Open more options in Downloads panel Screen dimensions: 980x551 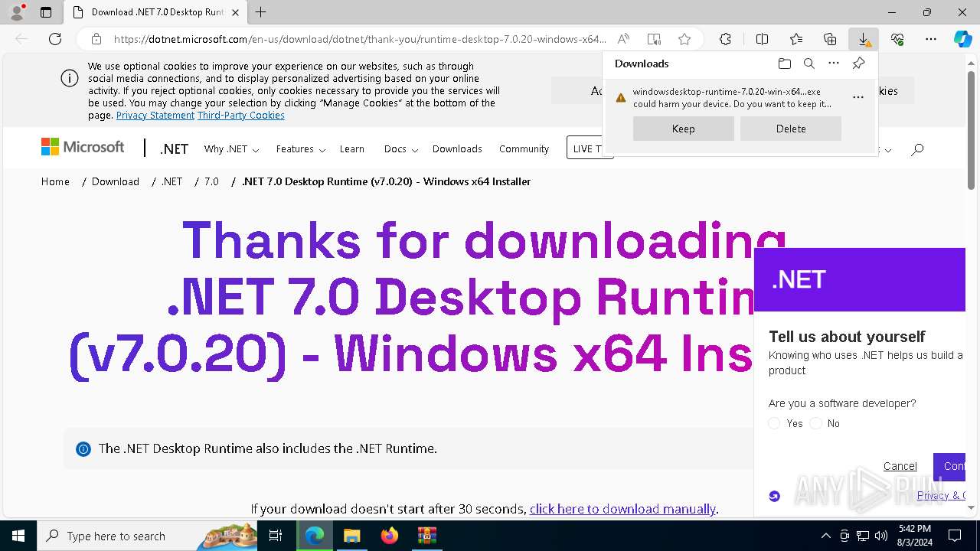pyautogui.click(x=834, y=64)
